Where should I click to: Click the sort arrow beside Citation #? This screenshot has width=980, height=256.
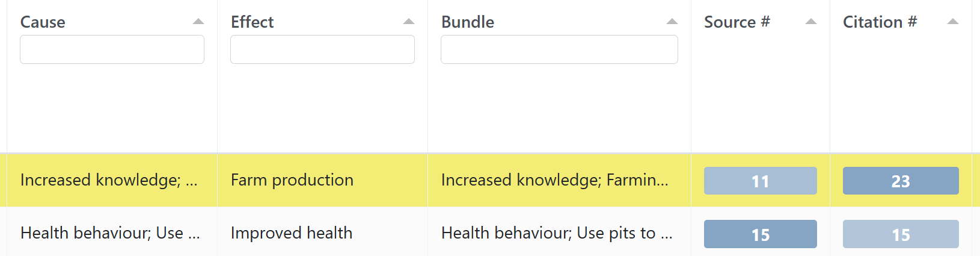(953, 22)
